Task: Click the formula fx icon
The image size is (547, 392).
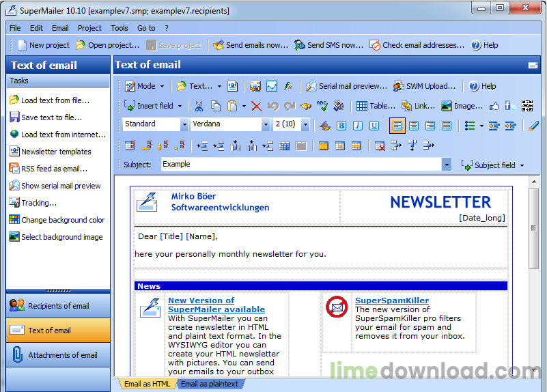Action: [x=288, y=86]
